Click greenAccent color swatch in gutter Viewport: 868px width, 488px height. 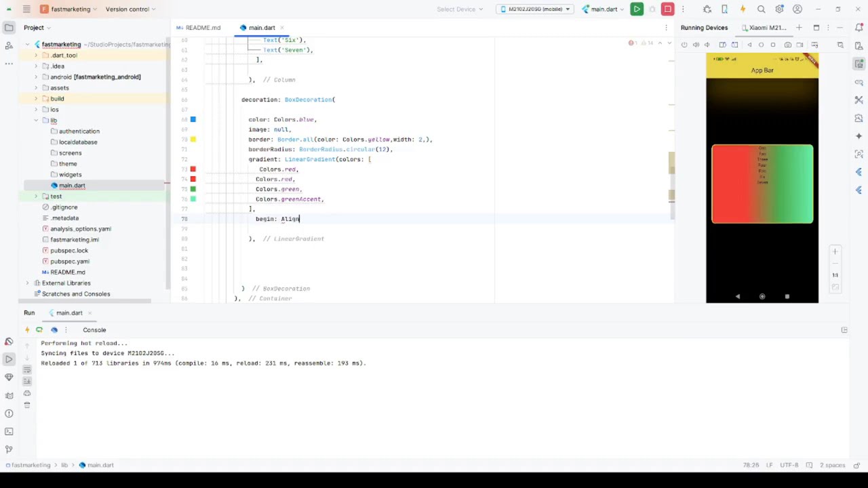point(193,199)
